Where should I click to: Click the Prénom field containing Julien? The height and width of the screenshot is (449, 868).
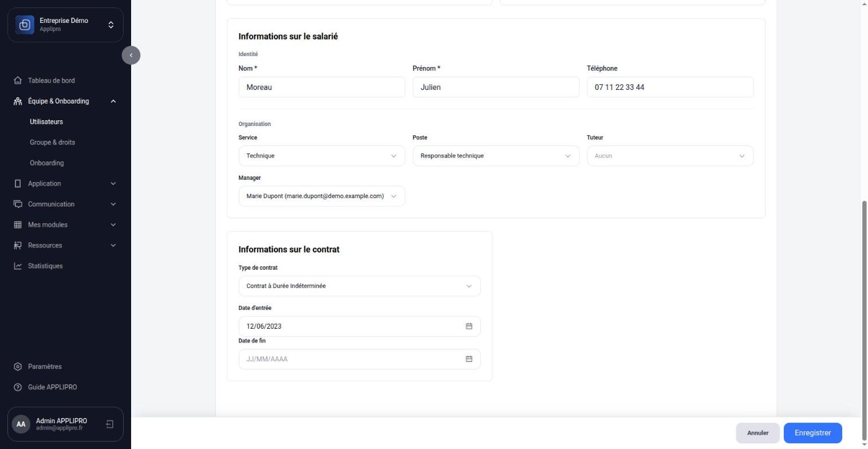(496, 87)
